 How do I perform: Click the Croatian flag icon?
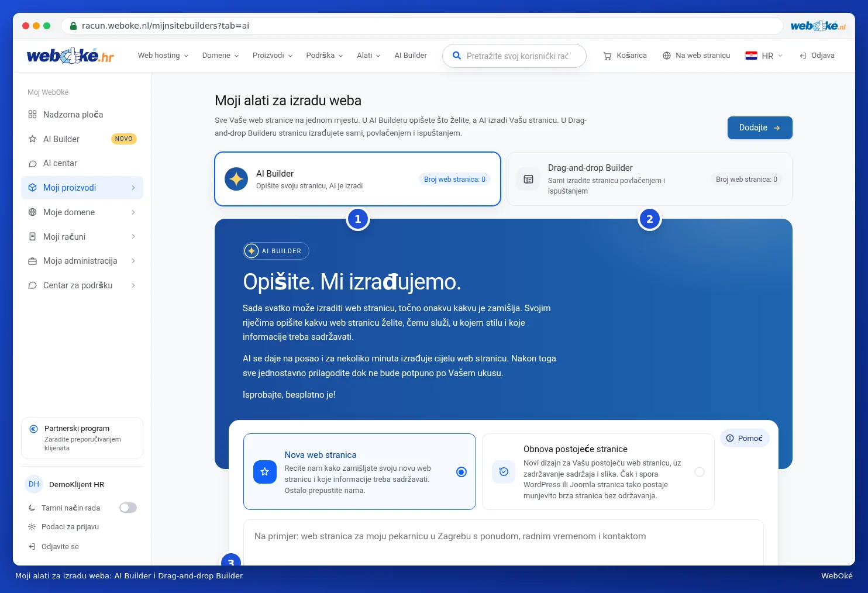pyautogui.click(x=751, y=56)
